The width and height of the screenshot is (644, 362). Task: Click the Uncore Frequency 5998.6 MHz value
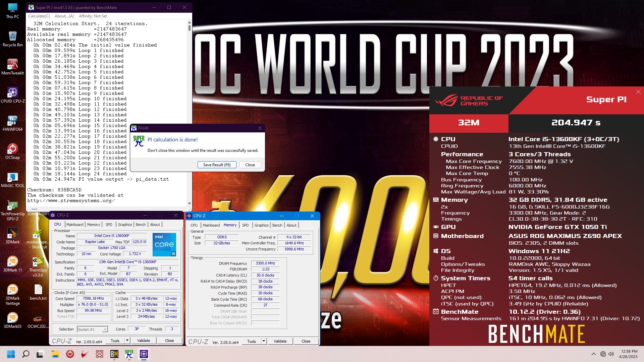tap(294, 249)
